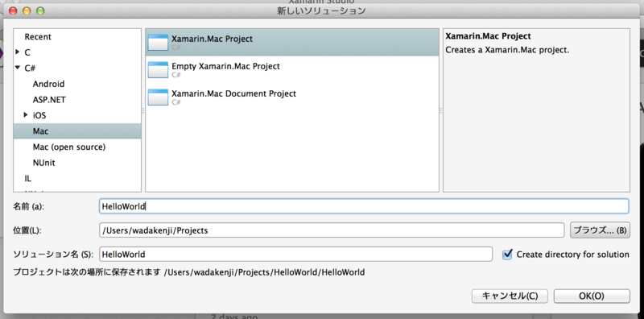Select Mac (open source) category
Viewport: 644px width, 319px height.
[x=69, y=147]
